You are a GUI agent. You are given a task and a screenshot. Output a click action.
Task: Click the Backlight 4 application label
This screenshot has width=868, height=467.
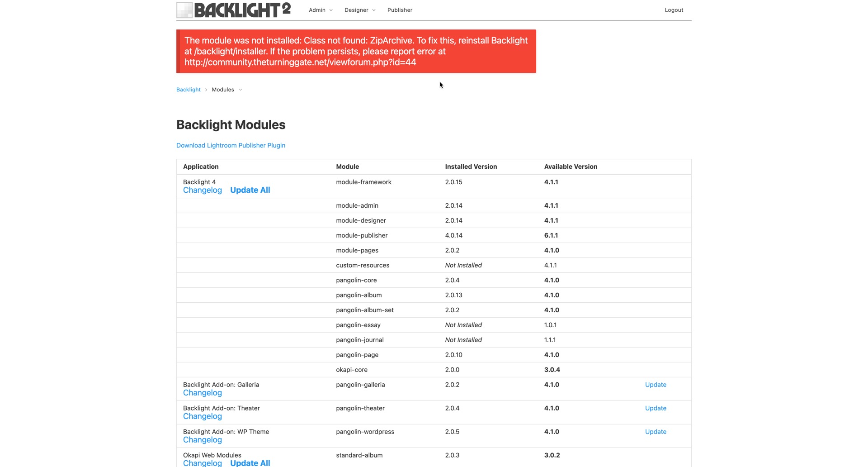[199, 182]
